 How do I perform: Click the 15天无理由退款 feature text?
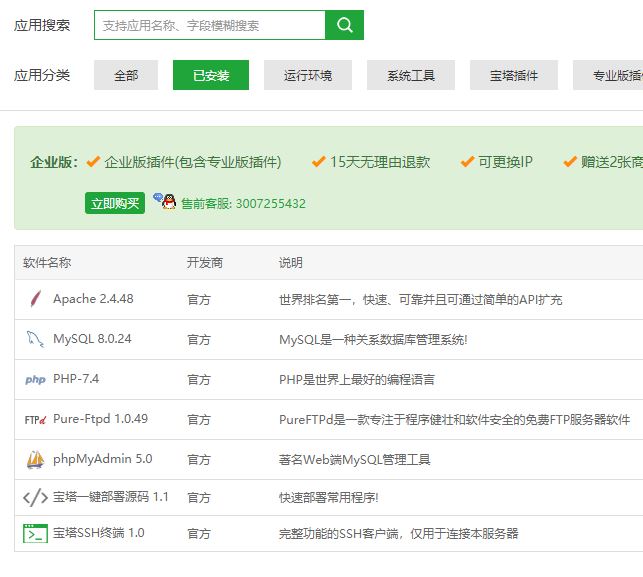(380, 162)
